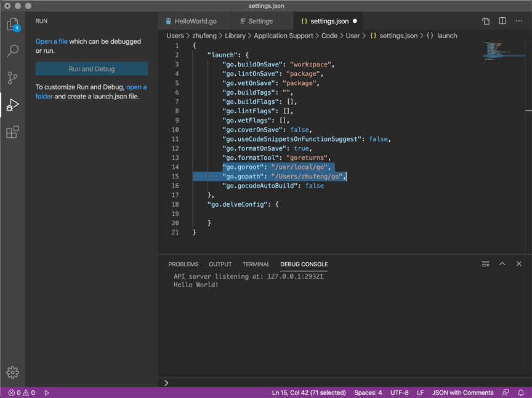
Task: Click the zhufeng breadcrumb segment
Action: point(204,36)
